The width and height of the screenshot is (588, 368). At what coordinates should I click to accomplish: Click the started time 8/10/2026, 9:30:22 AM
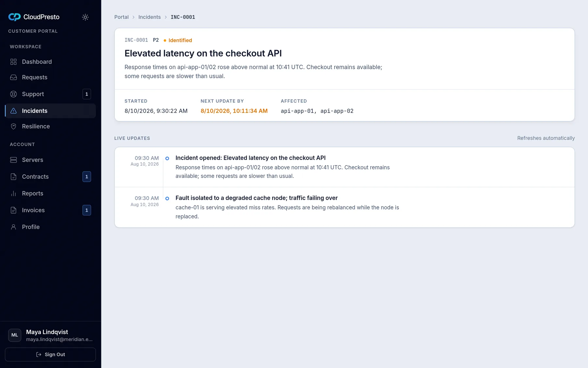click(x=156, y=111)
